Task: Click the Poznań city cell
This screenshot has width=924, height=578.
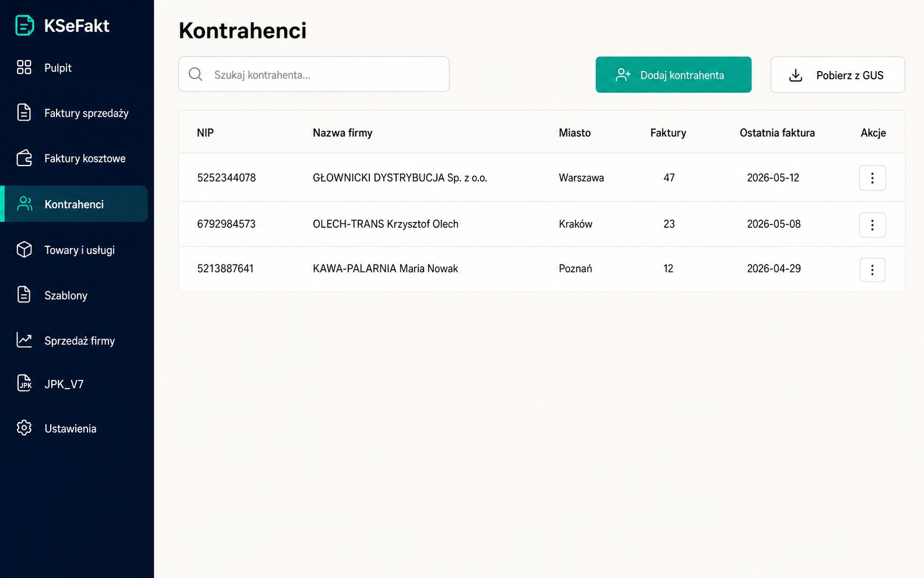Action: coord(575,269)
